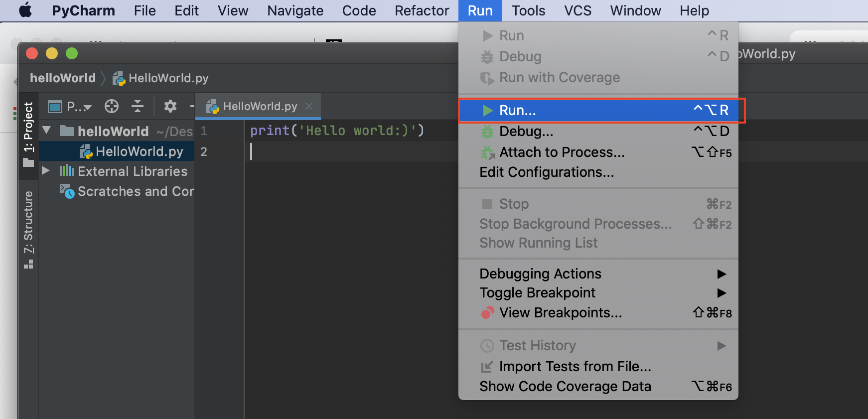Open the Project view dropdown

70,107
